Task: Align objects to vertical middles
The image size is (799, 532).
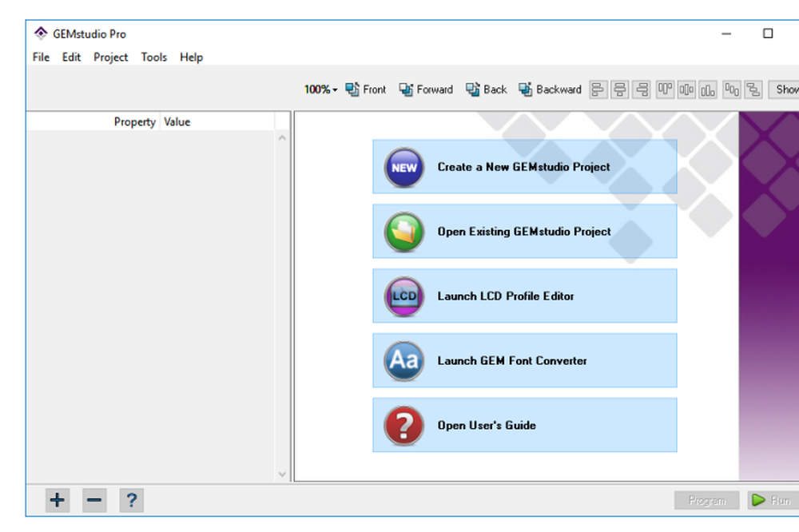Action: point(686,89)
